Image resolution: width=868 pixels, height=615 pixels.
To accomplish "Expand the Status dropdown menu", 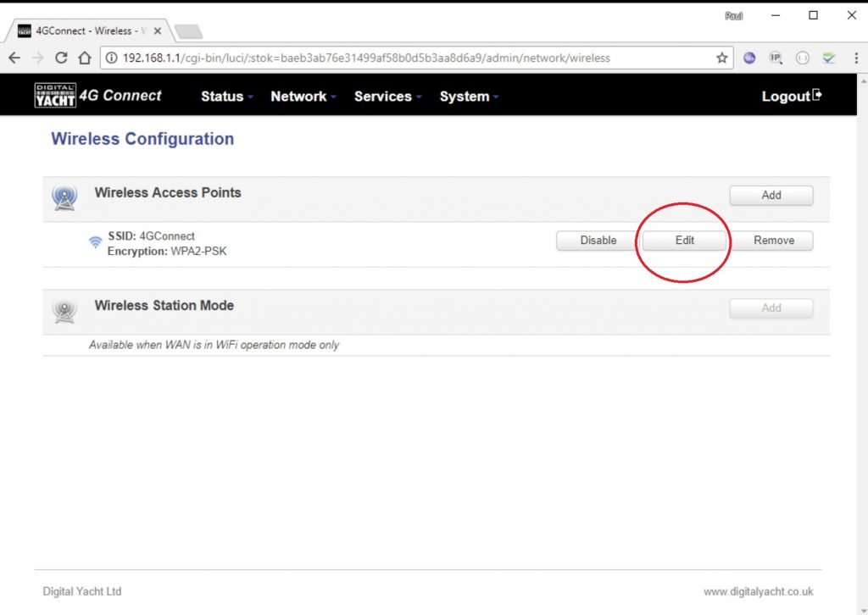I will [226, 97].
